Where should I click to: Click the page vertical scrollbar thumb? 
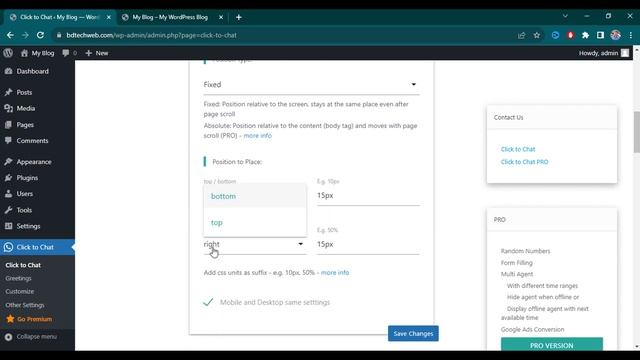636,132
